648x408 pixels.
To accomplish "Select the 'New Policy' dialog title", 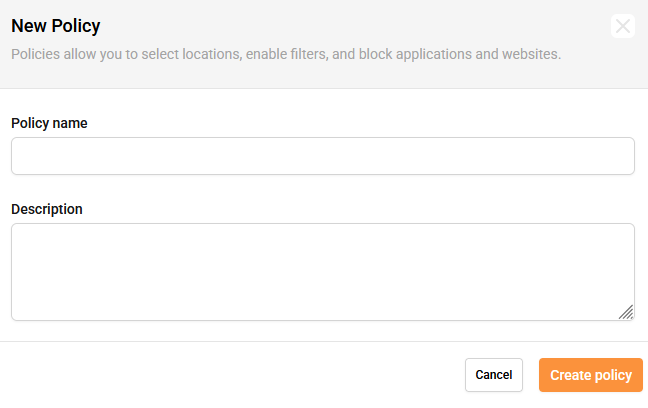I will tap(55, 26).
